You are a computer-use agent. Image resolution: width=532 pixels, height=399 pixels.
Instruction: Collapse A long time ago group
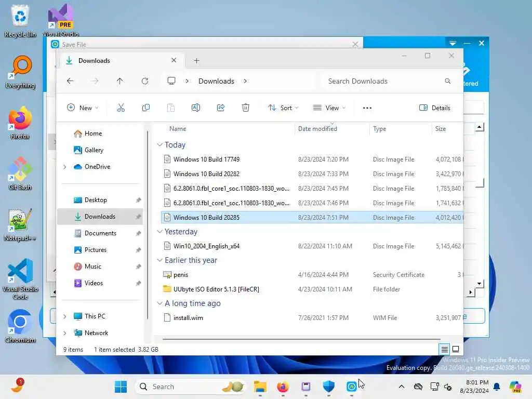click(159, 303)
